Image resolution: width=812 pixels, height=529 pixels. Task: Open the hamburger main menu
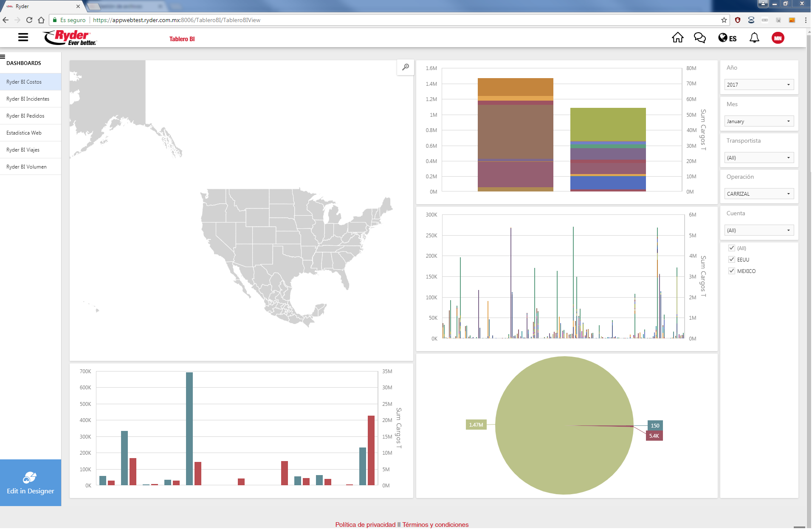23,37
